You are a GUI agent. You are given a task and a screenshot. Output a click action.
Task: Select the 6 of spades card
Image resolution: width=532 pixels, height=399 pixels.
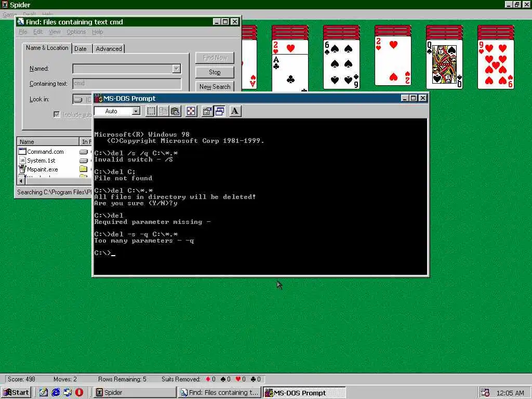(341, 64)
